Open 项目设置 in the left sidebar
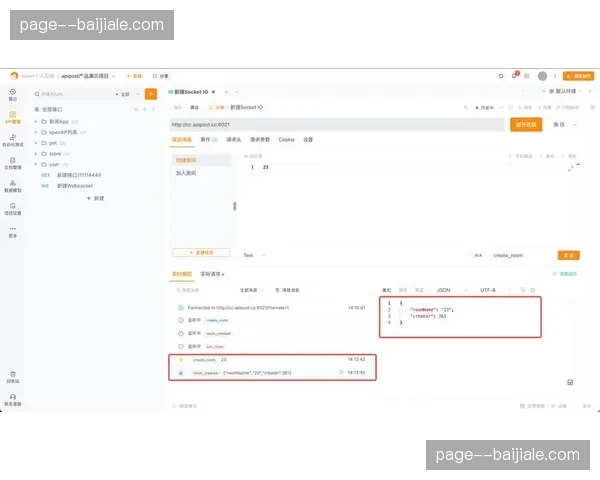Image resolution: width=600 pixels, height=480 pixels. tap(13, 209)
